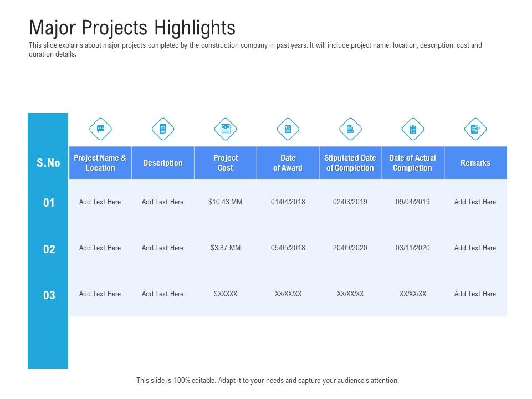Click serial number 03

click(x=49, y=295)
